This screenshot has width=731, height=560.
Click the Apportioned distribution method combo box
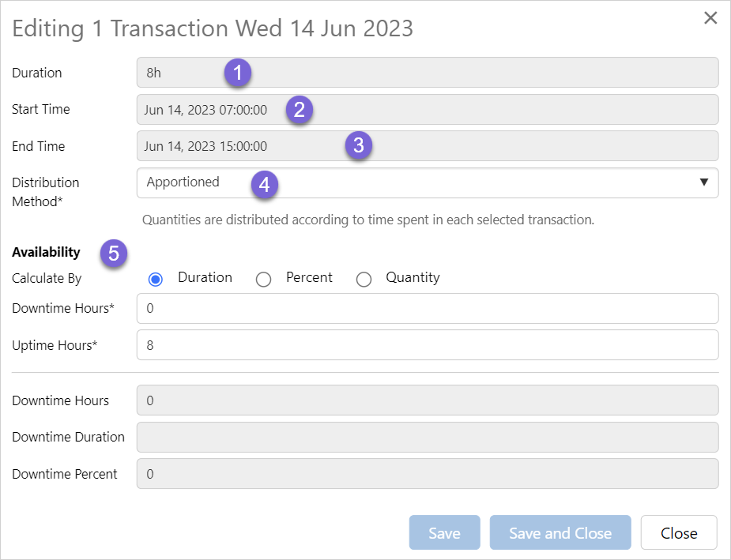tap(427, 182)
